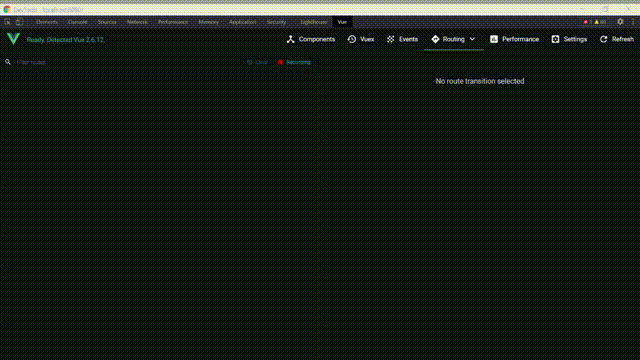
Task: Minimize the DevTools window
Action: (x=583, y=9)
